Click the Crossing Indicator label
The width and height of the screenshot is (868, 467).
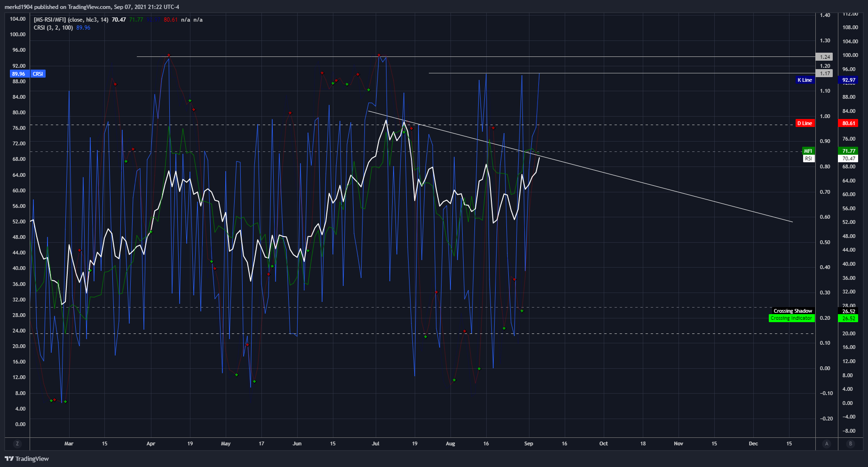(x=791, y=318)
